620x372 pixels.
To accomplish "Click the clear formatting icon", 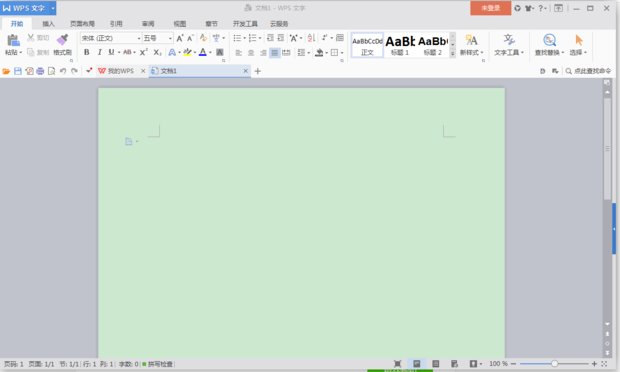I will coord(203,38).
